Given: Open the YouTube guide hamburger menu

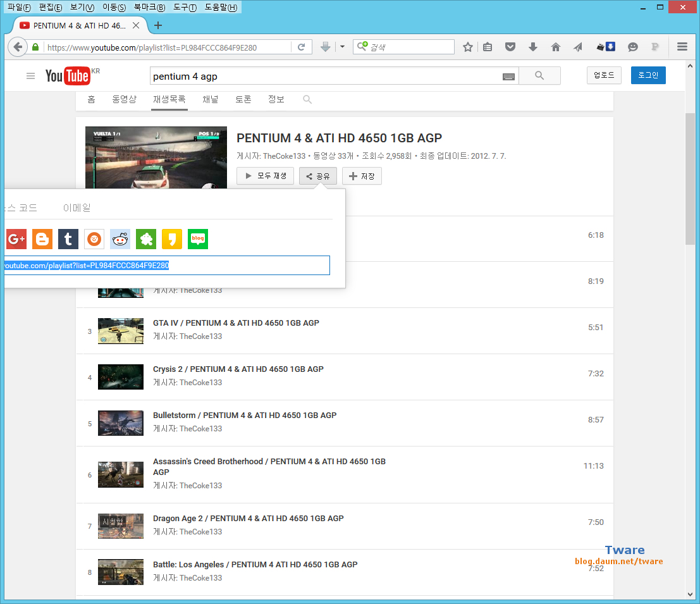Looking at the screenshot, I should coord(30,76).
